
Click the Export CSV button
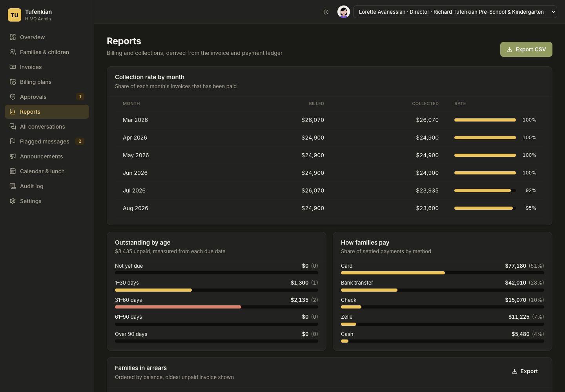(526, 49)
